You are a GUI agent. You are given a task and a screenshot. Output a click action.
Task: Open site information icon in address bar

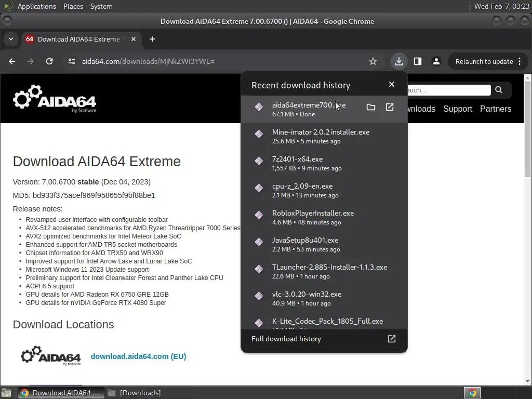(x=72, y=61)
